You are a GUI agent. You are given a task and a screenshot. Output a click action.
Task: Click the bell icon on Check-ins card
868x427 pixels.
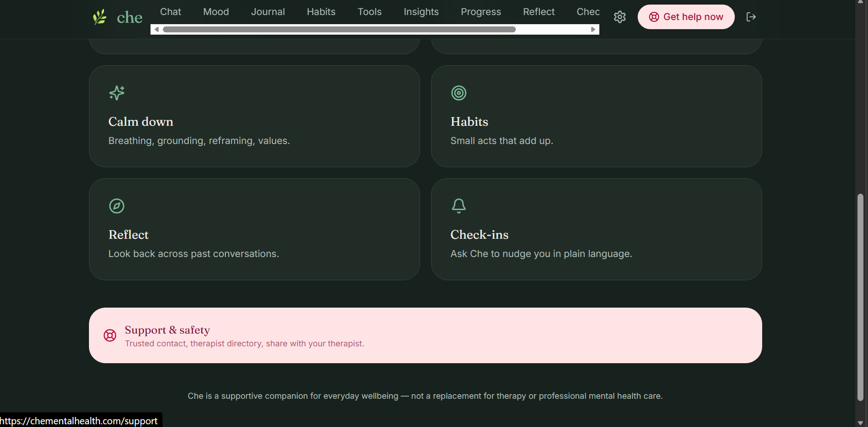(x=459, y=206)
